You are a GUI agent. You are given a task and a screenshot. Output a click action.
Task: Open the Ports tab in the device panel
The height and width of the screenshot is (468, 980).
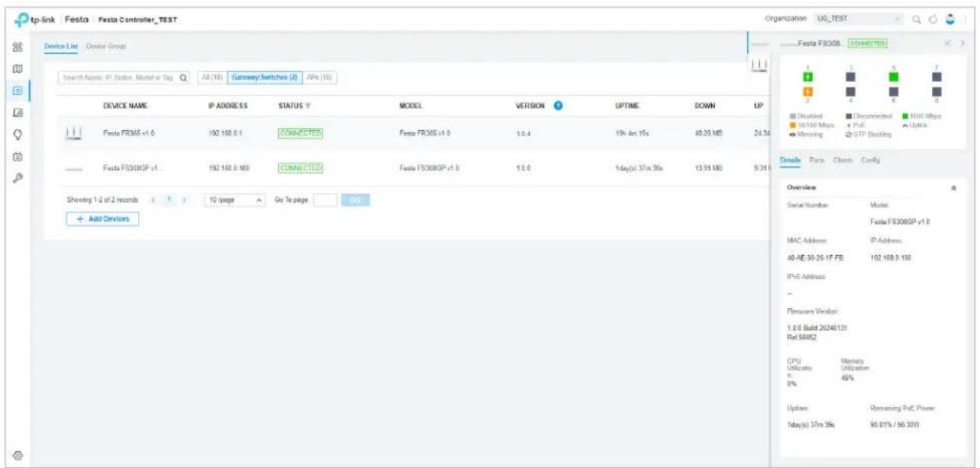[x=817, y=161]
